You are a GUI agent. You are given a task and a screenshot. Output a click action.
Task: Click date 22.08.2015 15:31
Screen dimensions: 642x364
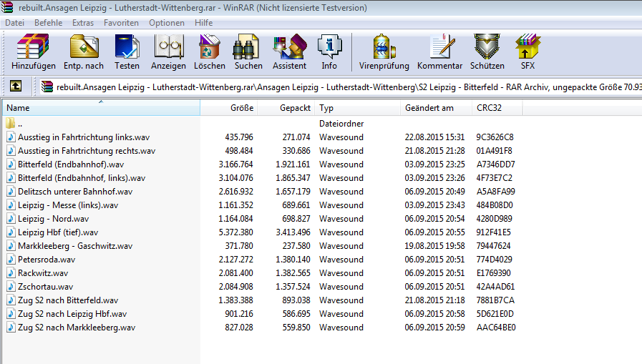[x=435, y=137]
